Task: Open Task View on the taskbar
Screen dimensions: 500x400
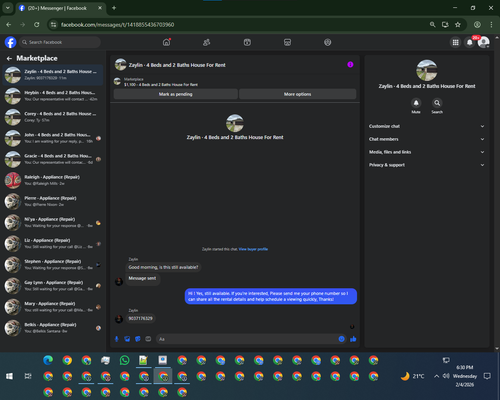Action: coord(28,376)
